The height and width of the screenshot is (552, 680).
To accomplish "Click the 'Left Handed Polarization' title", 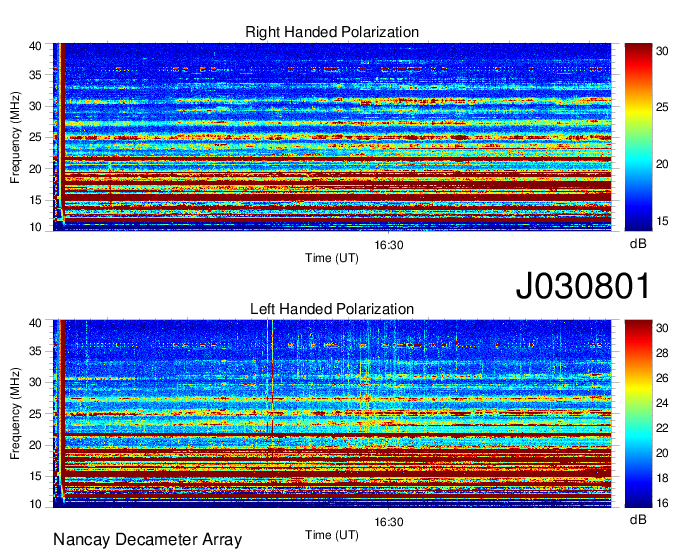I will [332, 309].
